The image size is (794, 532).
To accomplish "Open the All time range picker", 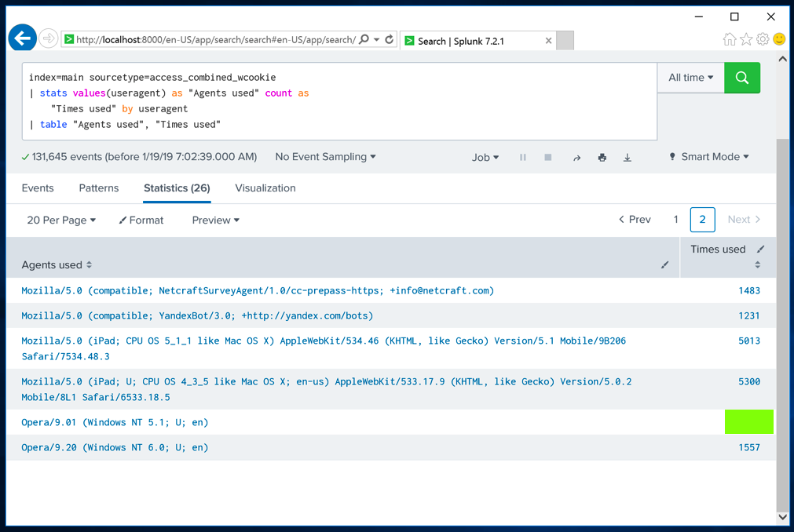I will [690, 78].
